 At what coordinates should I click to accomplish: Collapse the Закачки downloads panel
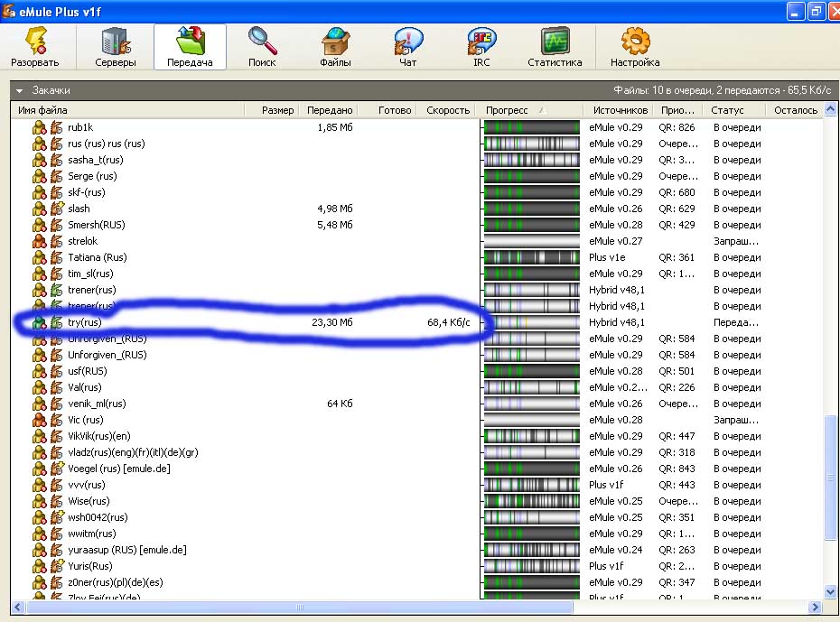(19, 90)
